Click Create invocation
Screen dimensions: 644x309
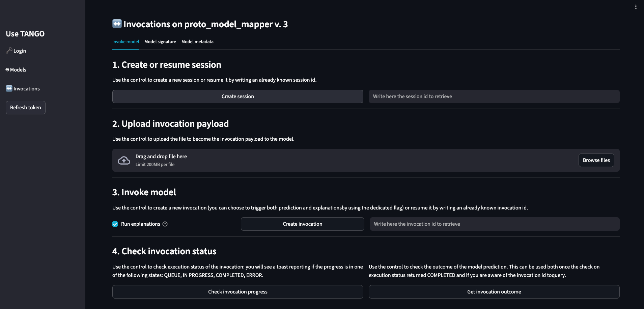[302, 224]
